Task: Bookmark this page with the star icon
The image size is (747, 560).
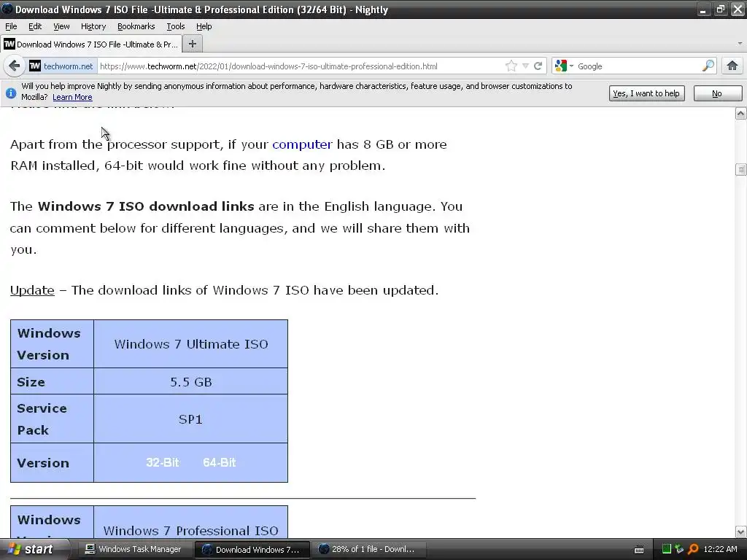Action: pos(511,66)
